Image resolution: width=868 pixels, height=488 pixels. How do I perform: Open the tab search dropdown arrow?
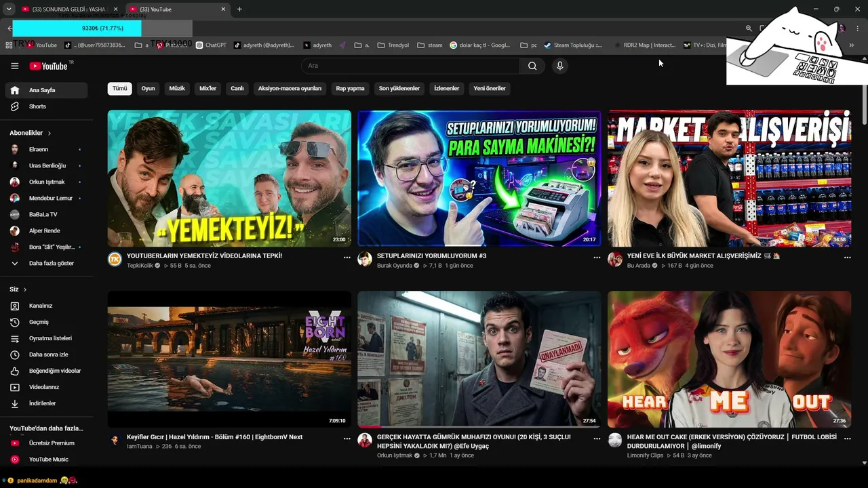[9, 9]
